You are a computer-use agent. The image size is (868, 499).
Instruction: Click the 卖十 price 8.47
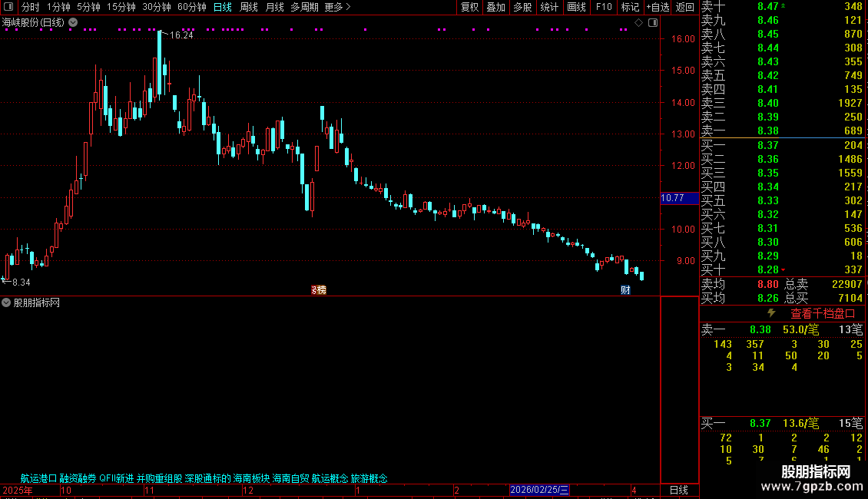768,7
